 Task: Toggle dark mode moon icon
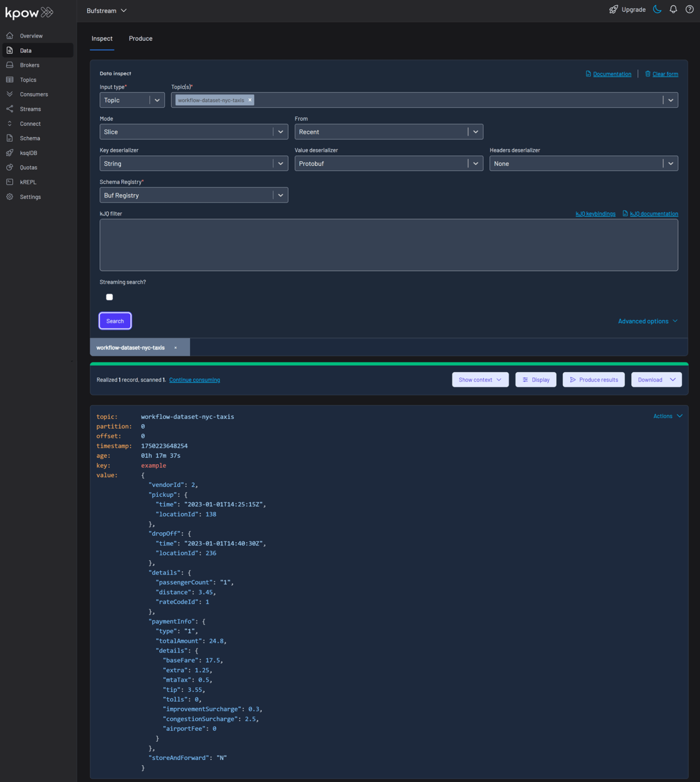657,10
